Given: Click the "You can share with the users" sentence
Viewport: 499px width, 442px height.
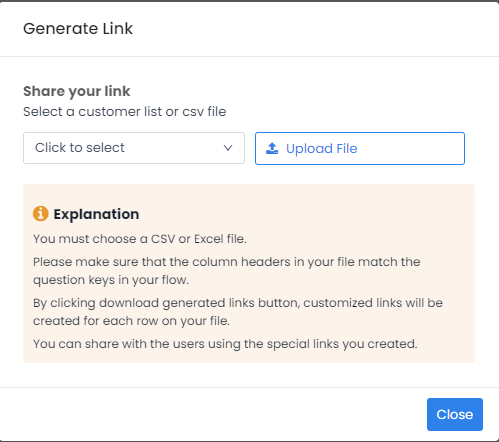Looking at the screenshot, I should click(x=225, y=344).
